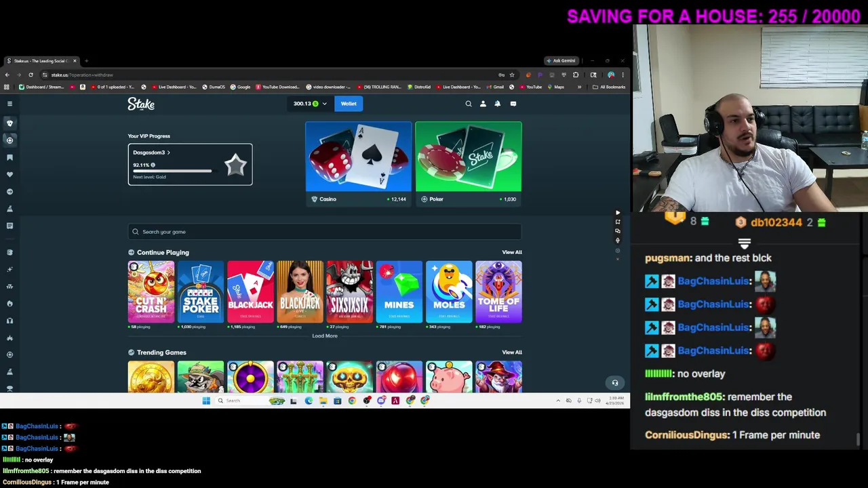Open the Google bookmark

(240, 87)
